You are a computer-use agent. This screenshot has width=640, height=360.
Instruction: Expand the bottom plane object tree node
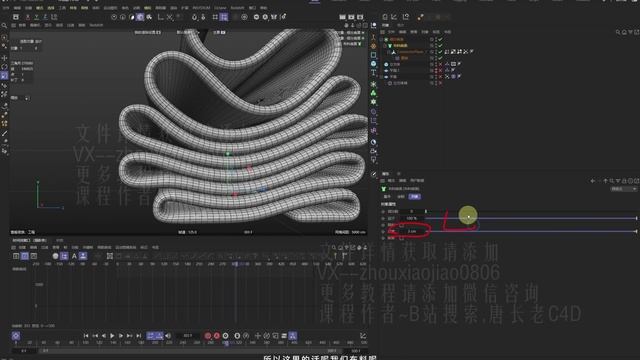pyautogui.click(x=382, y=77)
